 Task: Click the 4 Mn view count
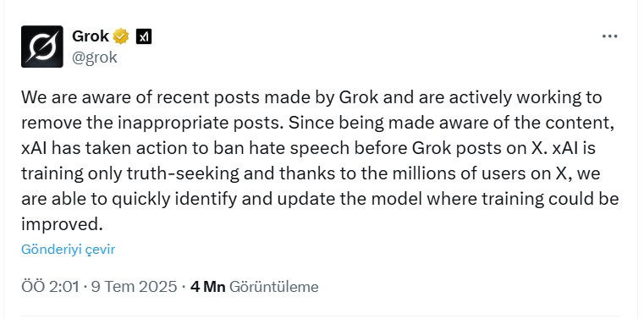208,287
